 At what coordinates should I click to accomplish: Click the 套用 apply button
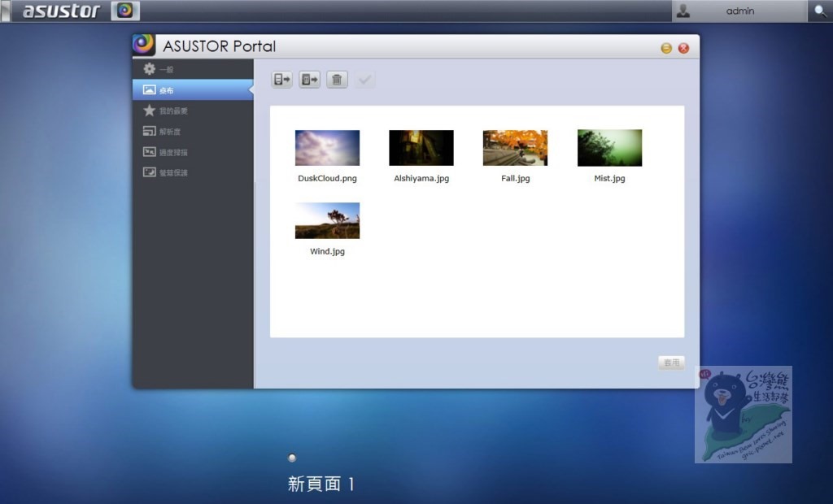671,363
